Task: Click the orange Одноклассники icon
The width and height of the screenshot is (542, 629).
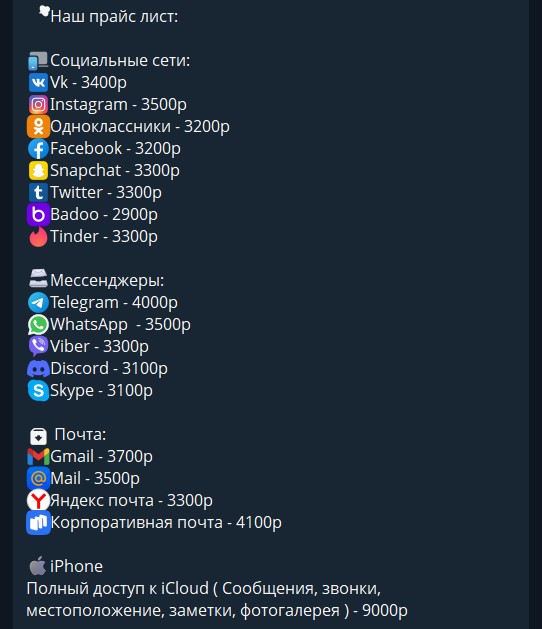Action: click(x=38, y=127)
